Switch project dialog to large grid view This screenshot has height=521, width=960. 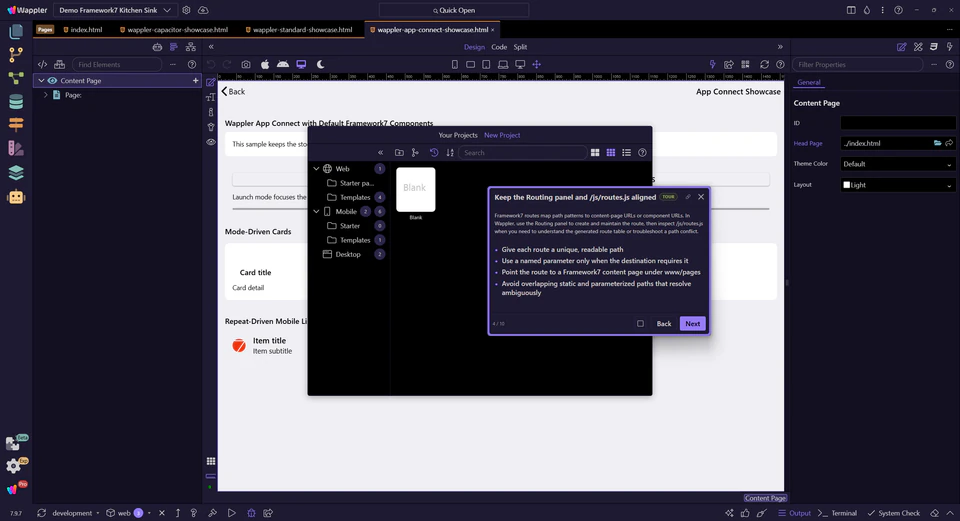pyautogui.click(x=594, y=152)
